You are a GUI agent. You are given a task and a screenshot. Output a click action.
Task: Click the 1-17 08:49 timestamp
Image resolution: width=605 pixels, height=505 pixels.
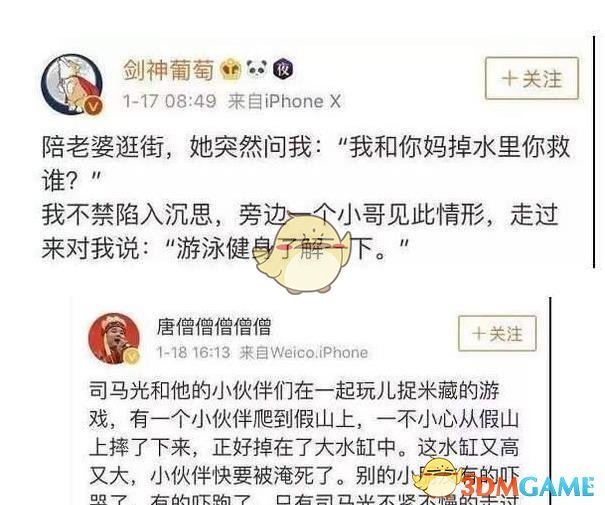[x=169, y=101]
